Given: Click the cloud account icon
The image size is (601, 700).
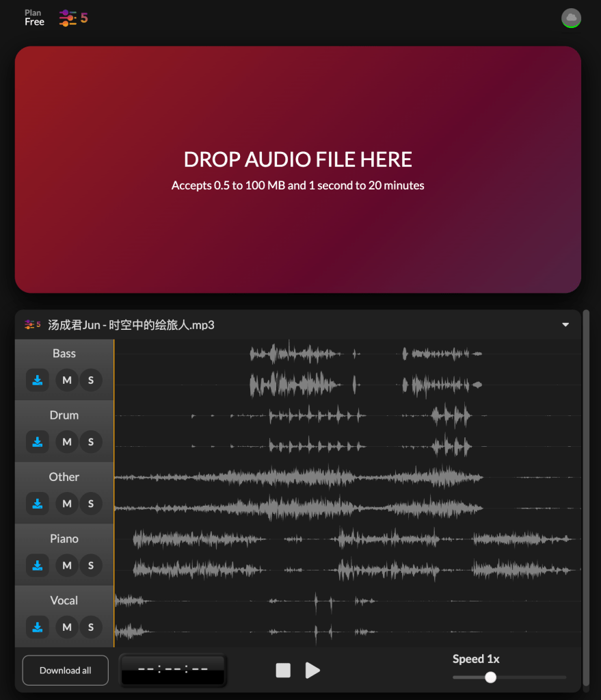Looking at the screenshot, I should pos(571,18).
